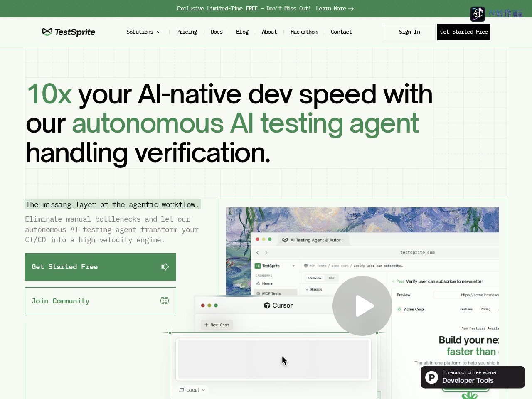This screenshot has width=532, height=399.
Task: Click the Product Hunt logo icon
Action: [x=432, y=377]
